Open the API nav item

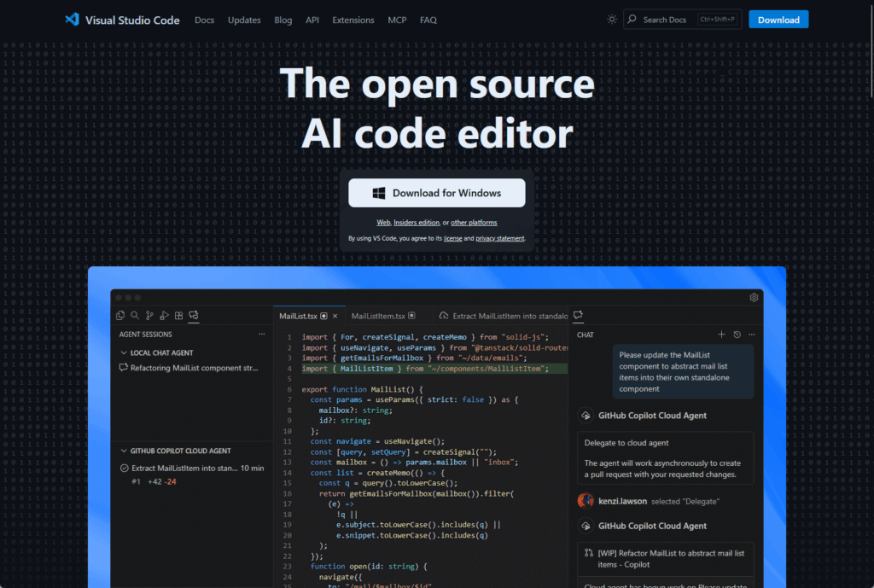312,20
